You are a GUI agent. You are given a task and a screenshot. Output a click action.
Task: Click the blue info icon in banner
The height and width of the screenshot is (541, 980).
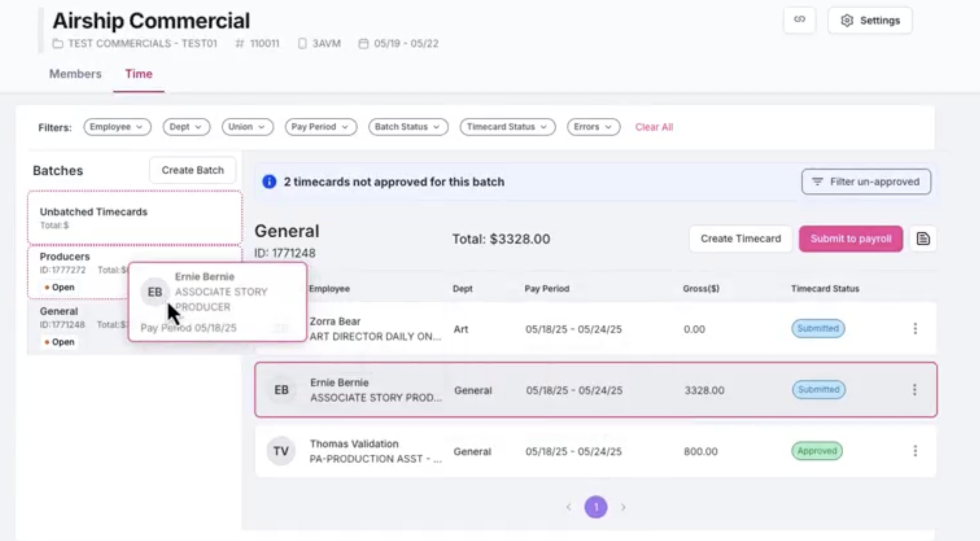(269, 182)
